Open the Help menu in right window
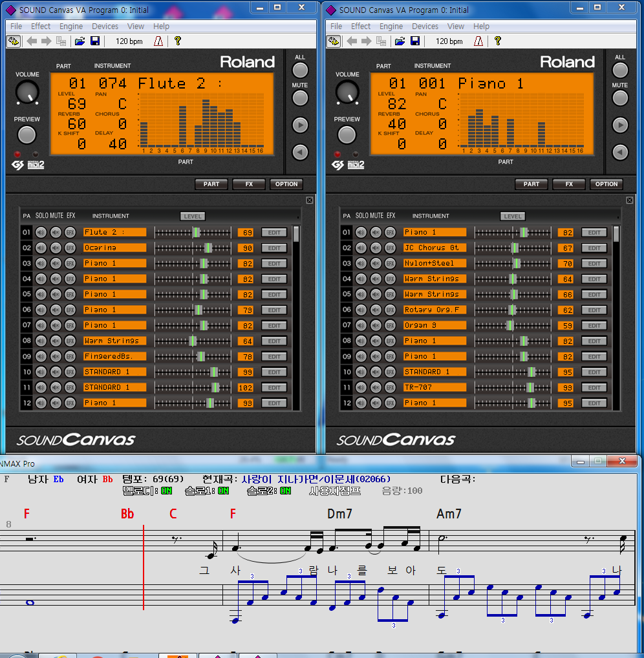The width and height of the screenshot is (644, 658). 481,26
